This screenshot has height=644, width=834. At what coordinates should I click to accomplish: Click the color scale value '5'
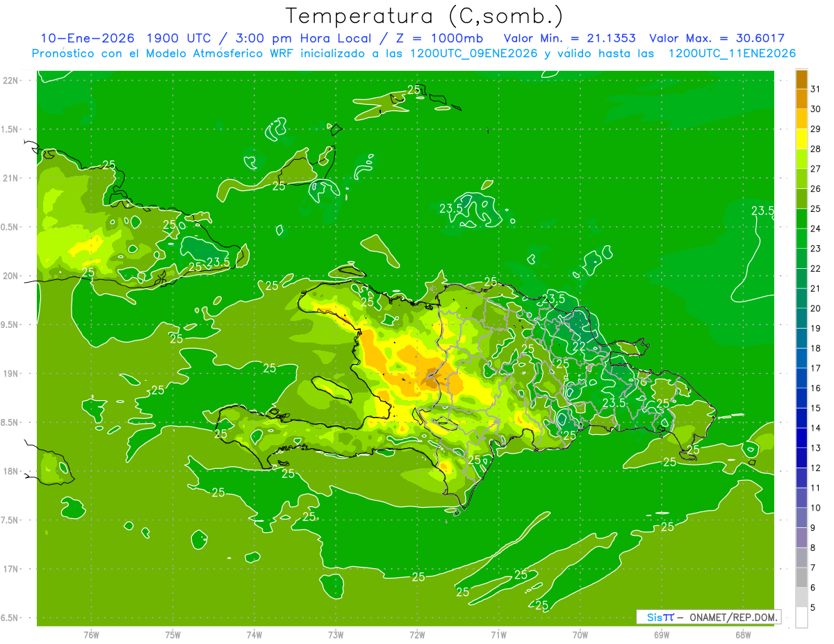pos(813,608)
